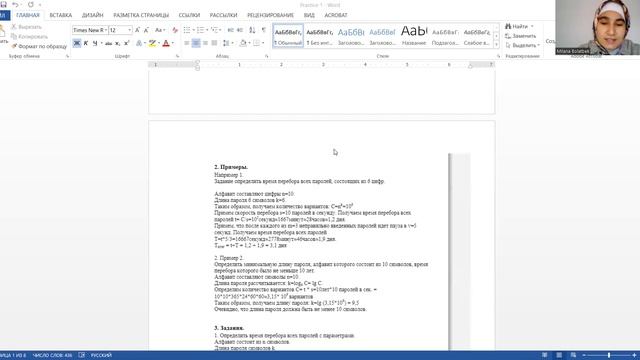Open the font size dropdown

[x=129, y=30]
